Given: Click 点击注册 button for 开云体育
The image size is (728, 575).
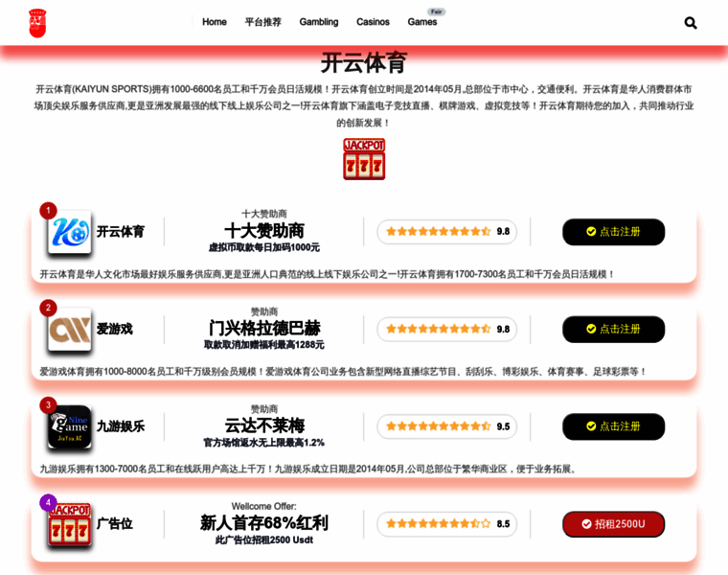Looking at the screenshot, I should [x=613, y=232].
